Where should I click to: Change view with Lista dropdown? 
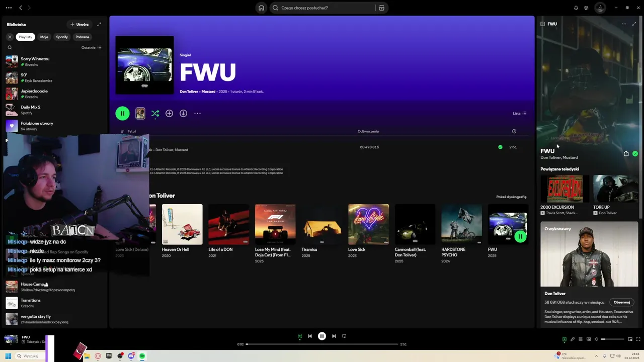click(x=519, y=113)
